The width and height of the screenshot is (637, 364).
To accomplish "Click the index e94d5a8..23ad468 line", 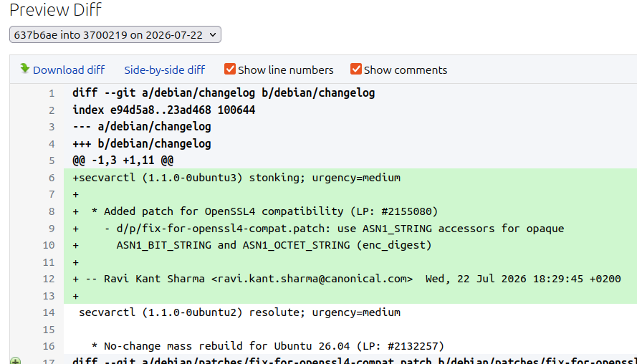I will coord(163,110).
